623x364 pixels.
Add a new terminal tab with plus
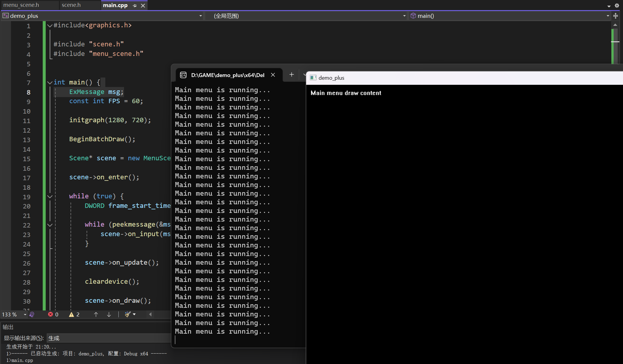click(292, 75)
